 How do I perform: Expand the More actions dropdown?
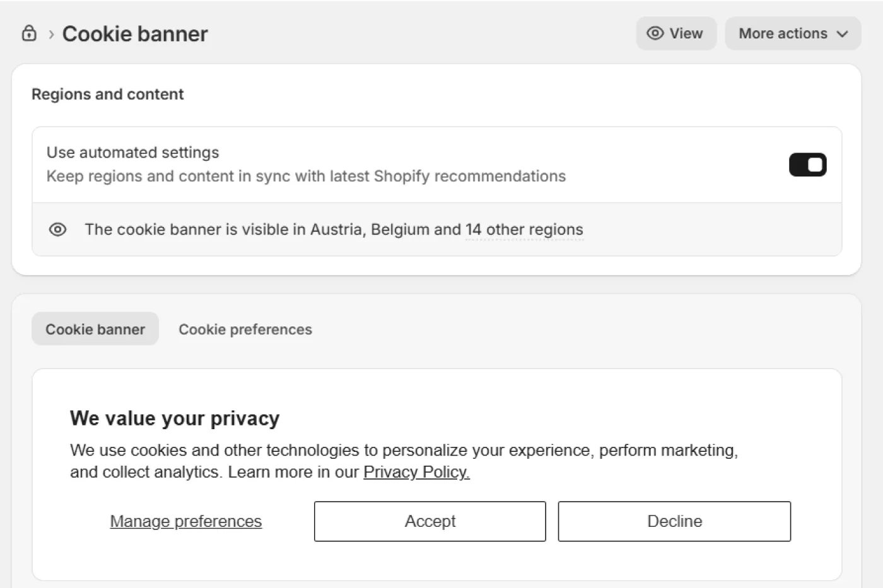(792, 33)
